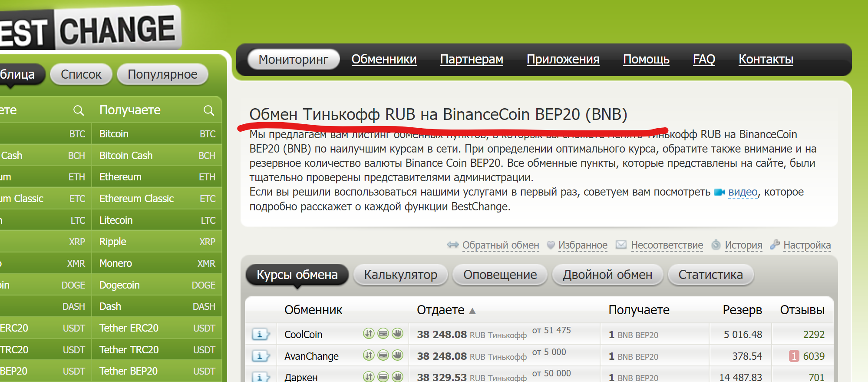Switch to the Статистика tab
The height and width of the screenshot is (382, 868).
(x=711, y=275)
